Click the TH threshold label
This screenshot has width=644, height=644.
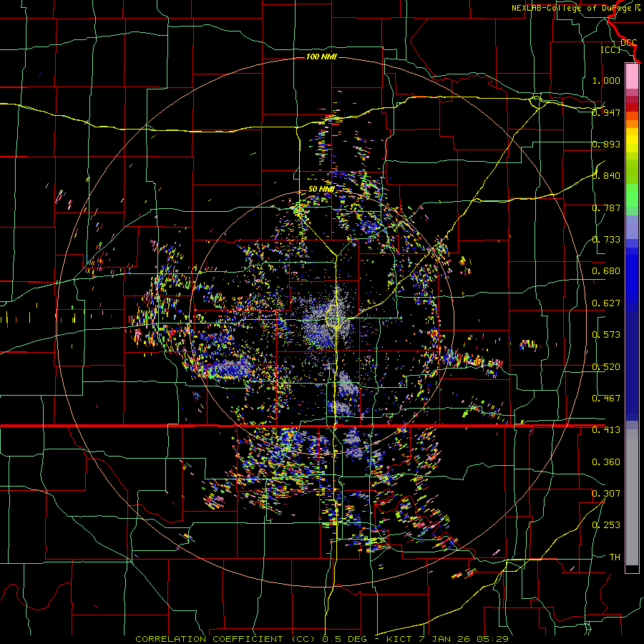[615, 557]
